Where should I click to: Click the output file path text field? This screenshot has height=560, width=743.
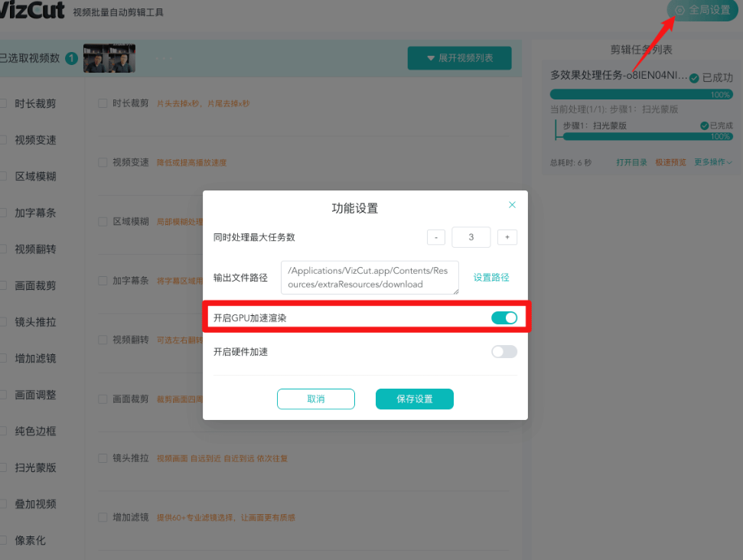point(370,278)
